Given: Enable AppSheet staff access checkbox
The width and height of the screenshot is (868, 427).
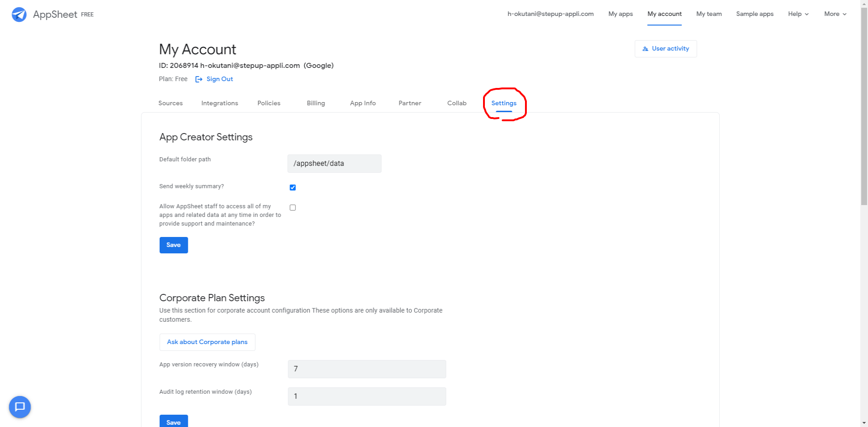Looking at the screenshot, I should tap(293, 207).
